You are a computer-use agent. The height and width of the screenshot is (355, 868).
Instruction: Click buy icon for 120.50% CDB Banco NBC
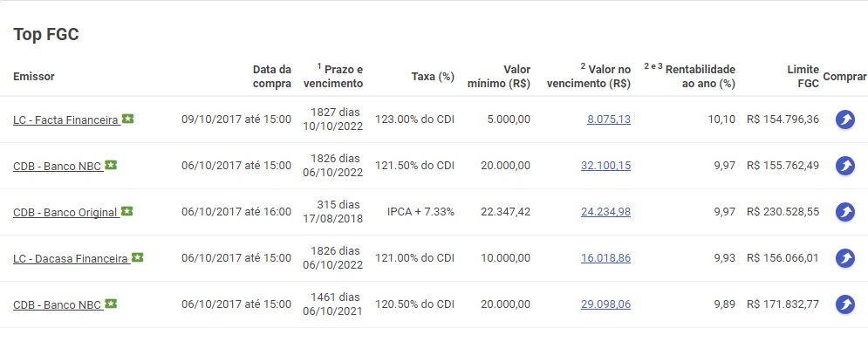pyautogui.click(x=844, y=304)
